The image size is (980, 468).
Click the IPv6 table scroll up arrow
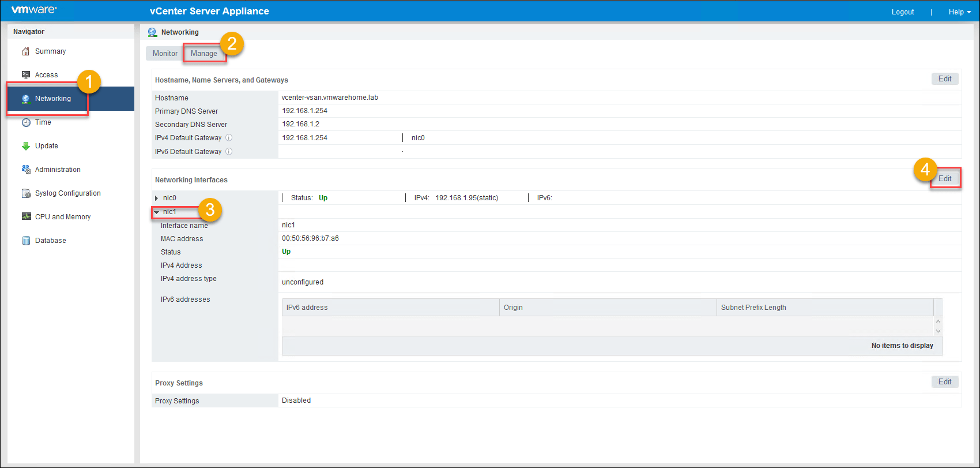[938, 321]
